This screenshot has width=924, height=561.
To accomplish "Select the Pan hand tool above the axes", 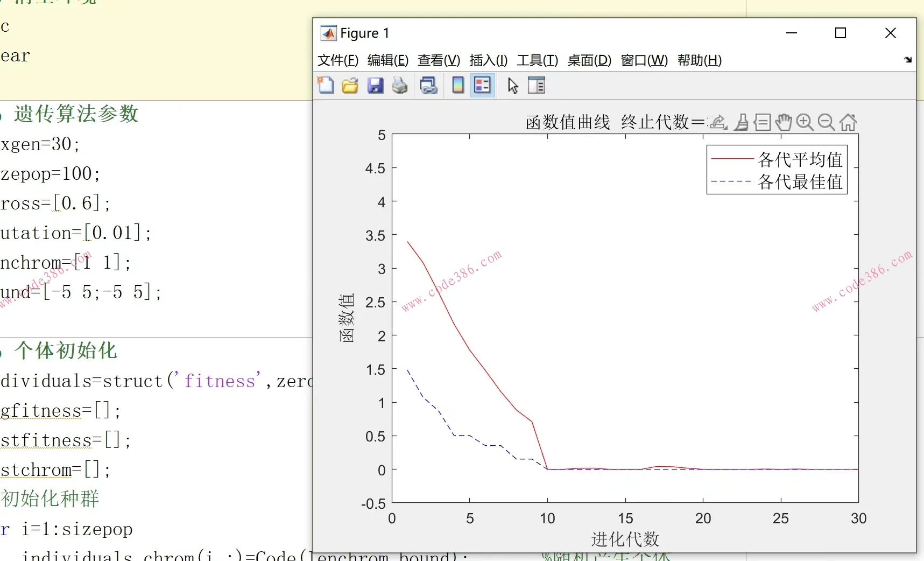I will [x=784, y=122].
